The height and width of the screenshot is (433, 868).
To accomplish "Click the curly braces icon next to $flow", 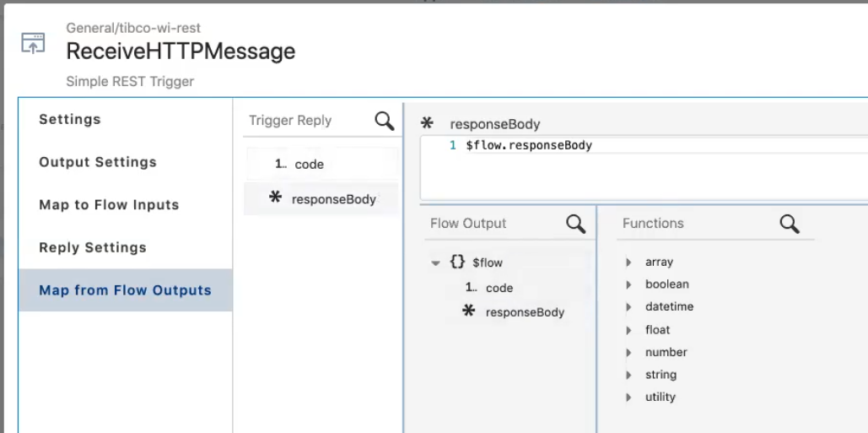I will coord(457,263).
